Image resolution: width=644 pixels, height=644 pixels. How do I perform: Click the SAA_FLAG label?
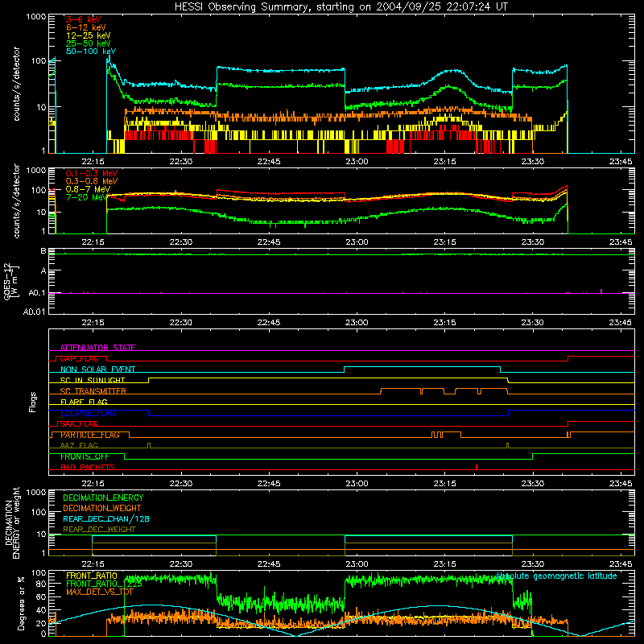coord(79,424)
